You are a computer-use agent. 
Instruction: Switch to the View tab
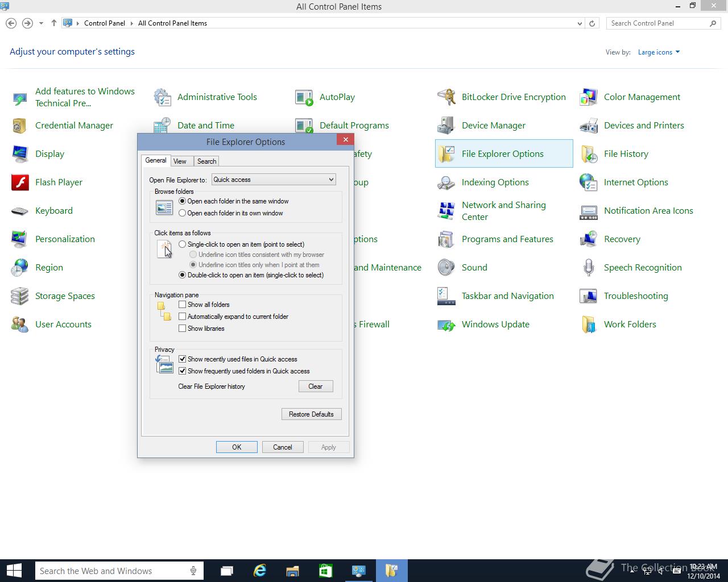[180, 161]
